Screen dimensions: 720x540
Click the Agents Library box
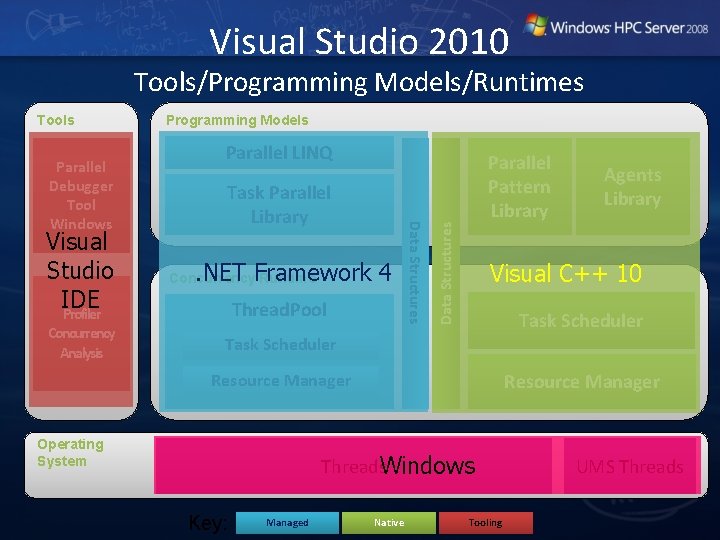[633, 186]
